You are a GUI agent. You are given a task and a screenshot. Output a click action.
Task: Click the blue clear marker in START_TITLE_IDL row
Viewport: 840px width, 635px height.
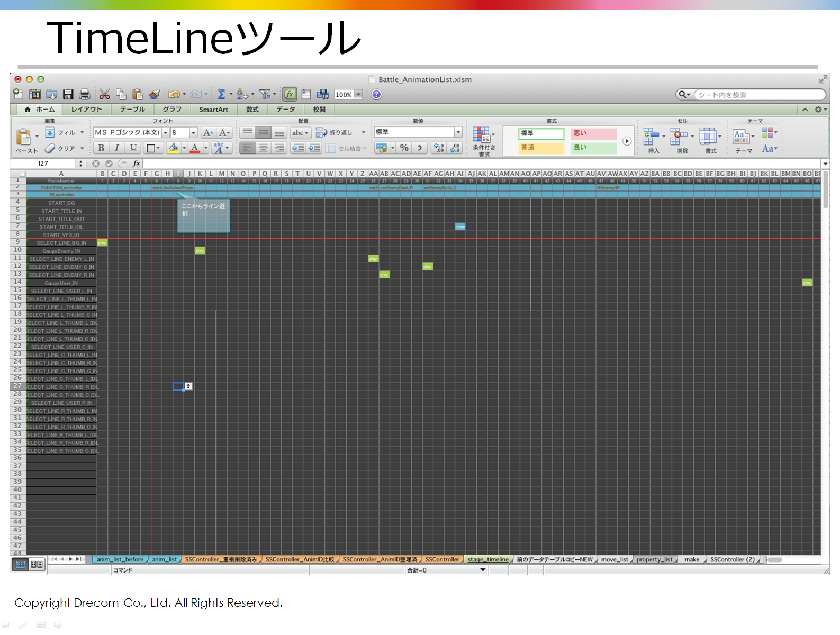point(460,226)
